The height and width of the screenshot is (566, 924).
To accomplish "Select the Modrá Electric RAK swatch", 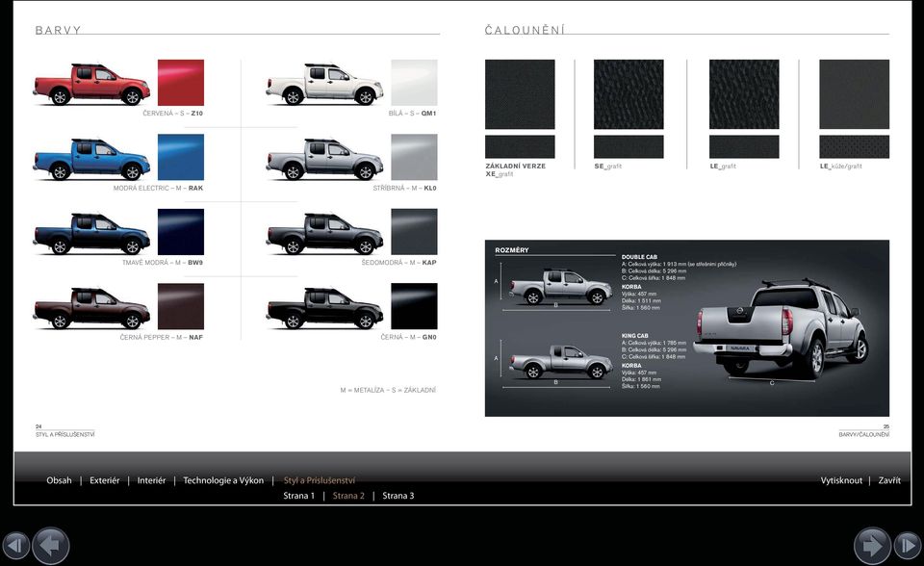I will (181, 157).
